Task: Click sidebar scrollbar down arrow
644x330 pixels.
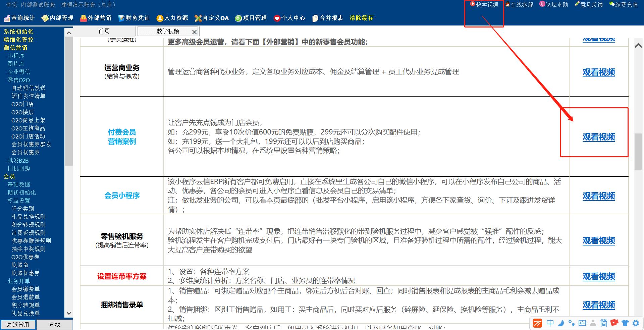Action: point(69,314)
